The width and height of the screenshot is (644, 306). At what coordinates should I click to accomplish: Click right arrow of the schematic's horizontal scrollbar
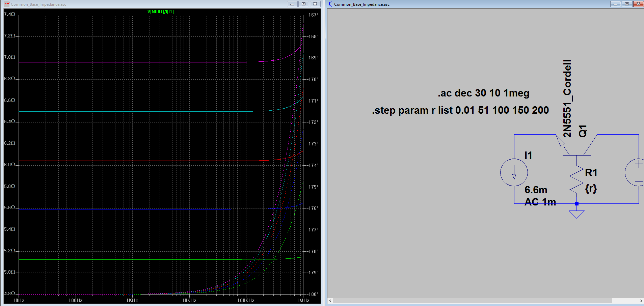point(641,301)
